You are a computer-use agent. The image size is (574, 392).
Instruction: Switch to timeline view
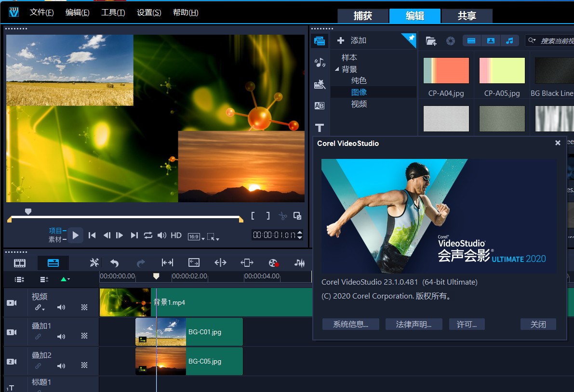click(53, 263)
